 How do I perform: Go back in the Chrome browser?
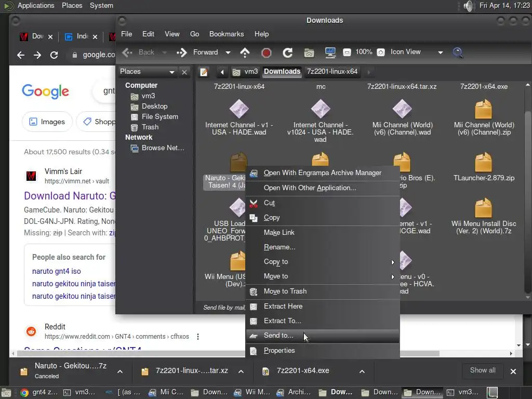(21, 55)
